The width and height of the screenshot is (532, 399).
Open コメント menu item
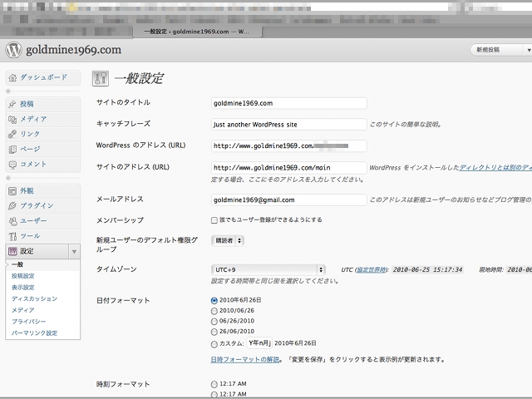pyautogui.click(x=33, y=165)
